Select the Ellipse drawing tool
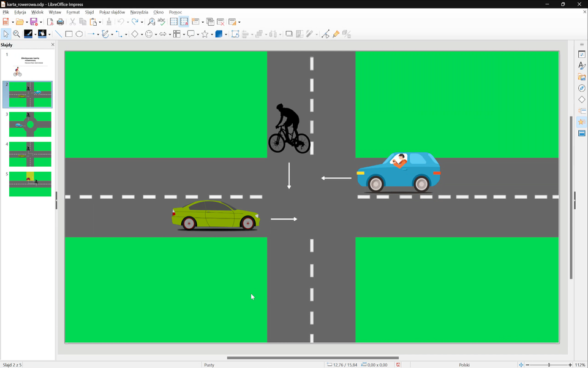Image resolution: width=588 pixels, height=368 pixels. coord(79,34)
